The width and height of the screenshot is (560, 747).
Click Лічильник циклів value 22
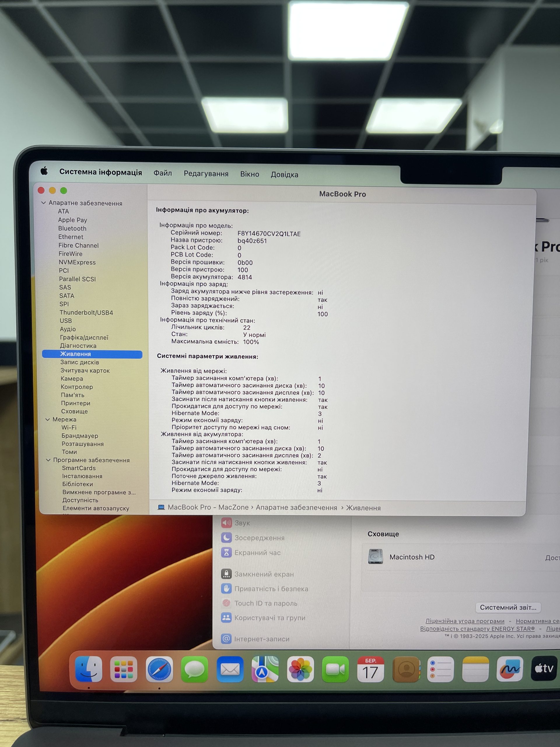(247, 328)
